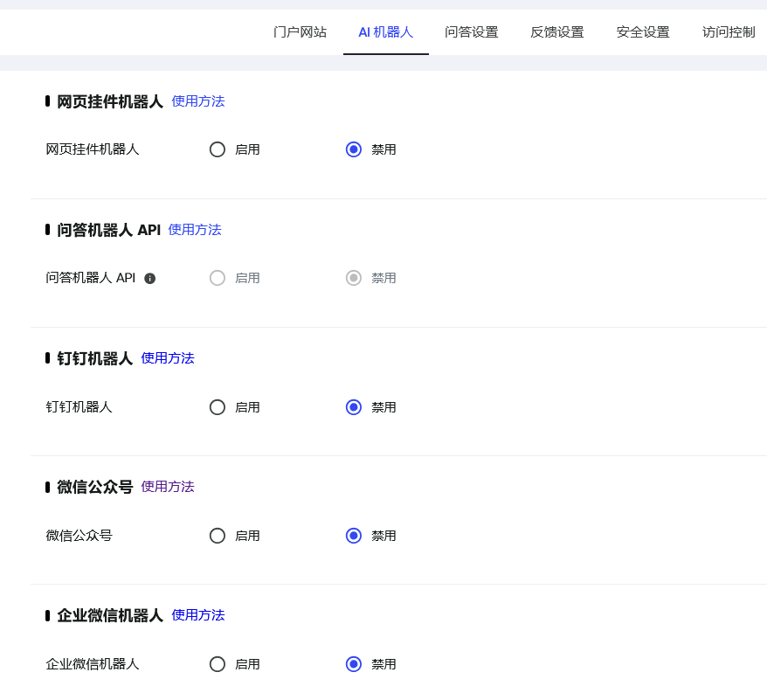The height and width of the screenshot is (700, 767).
Task: Click the info icon beside 问答机器人 API
Action: pos(150,279)
